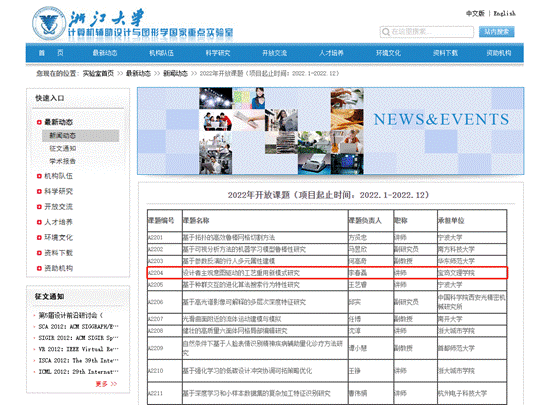Click red bullet icon beside sidebar 人才培养

pyautogui.click(x=39, y=222)
